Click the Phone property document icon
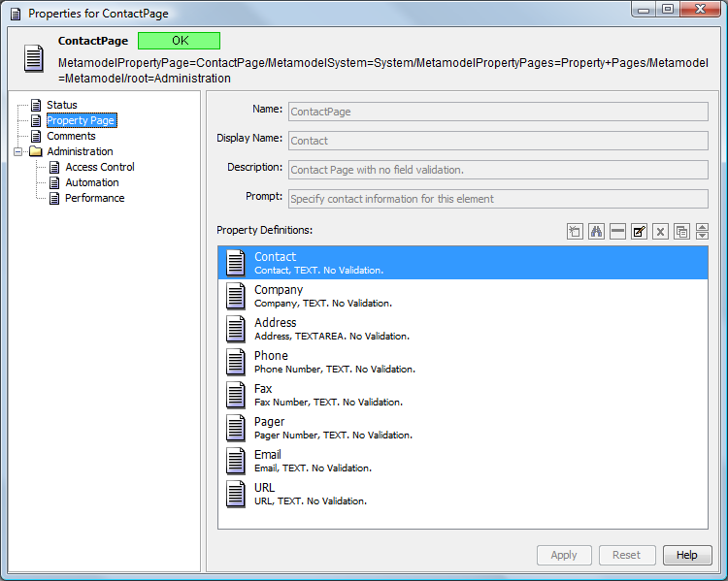728x581 pixels. pos(236,362)
